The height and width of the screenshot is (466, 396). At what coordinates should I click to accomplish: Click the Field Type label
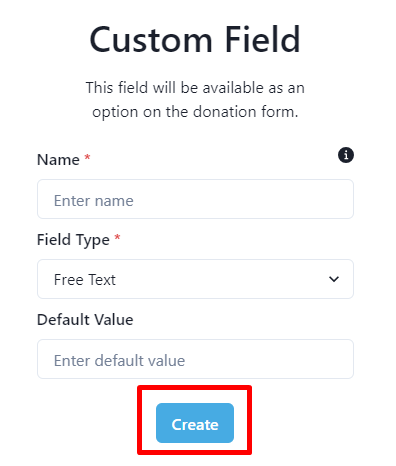[x=73, y=240]
